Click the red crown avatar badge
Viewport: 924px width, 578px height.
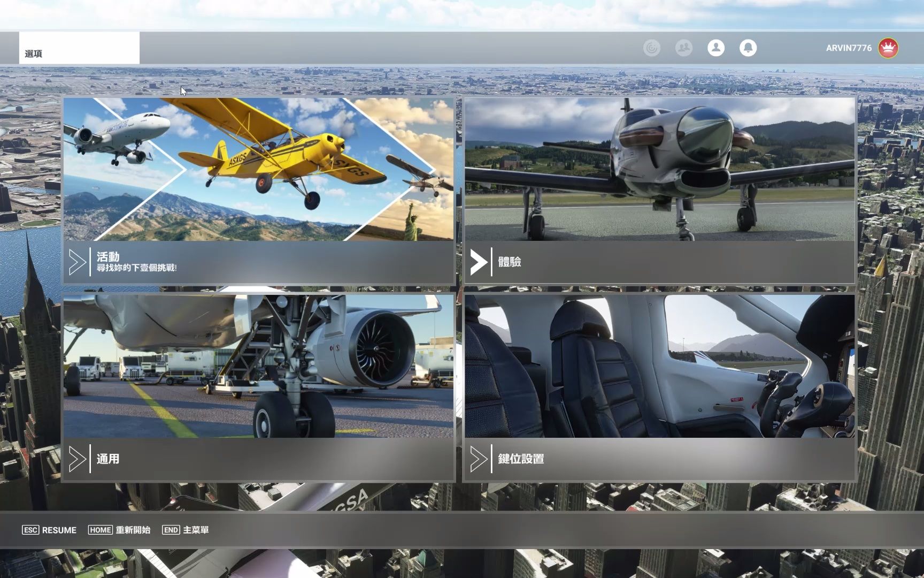pos(888,48)
